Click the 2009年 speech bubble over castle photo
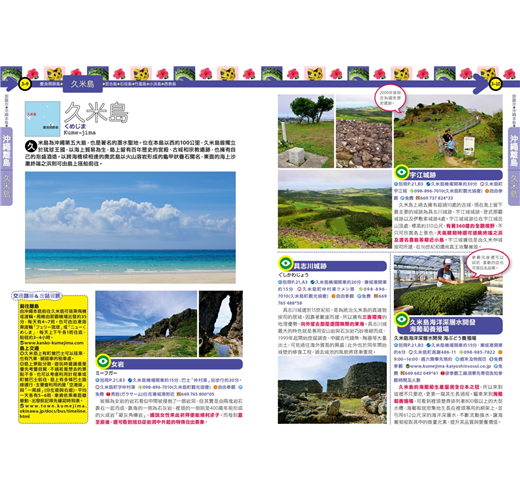The height and width of the screenshot is (500, 520). click(390, 98)
